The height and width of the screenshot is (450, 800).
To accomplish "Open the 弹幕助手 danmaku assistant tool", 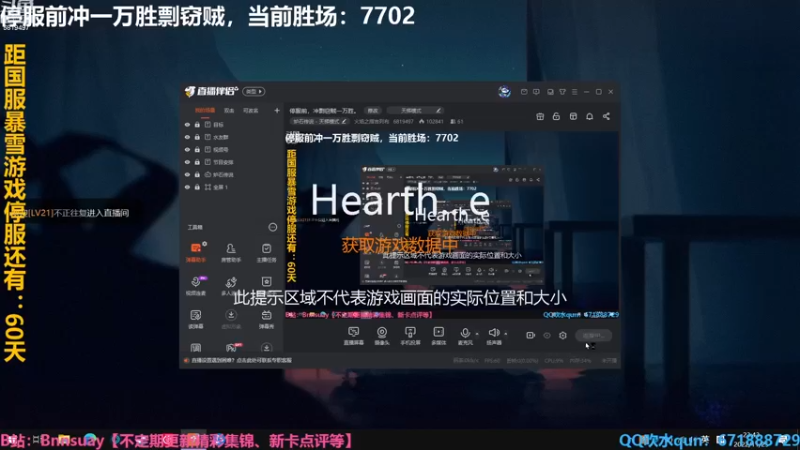I will pyautogui.click(x=196, y=252).
